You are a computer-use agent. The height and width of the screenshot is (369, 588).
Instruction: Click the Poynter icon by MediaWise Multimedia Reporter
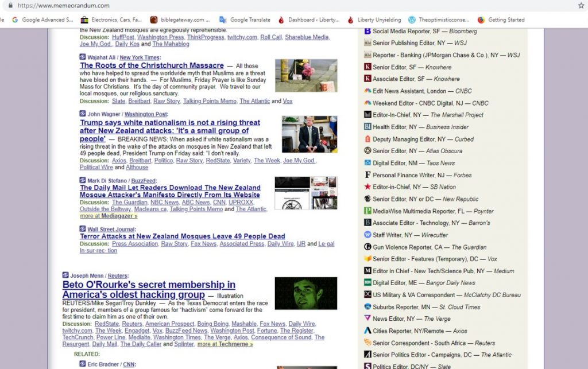pos(367,211)
